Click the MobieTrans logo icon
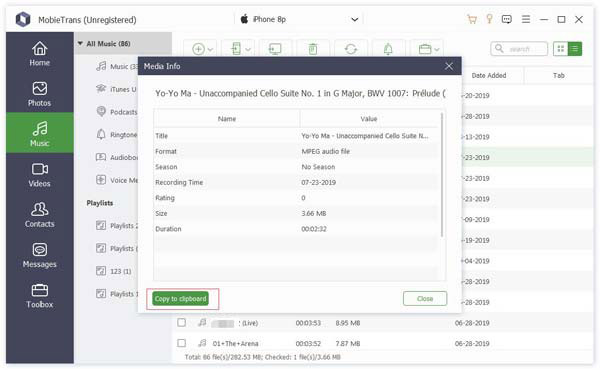Screen dimensions: 600x370 (23, 19)
